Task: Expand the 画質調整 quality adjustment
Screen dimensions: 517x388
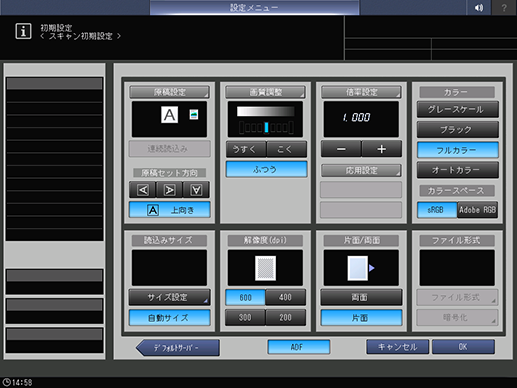Action: tap(265, 92)
